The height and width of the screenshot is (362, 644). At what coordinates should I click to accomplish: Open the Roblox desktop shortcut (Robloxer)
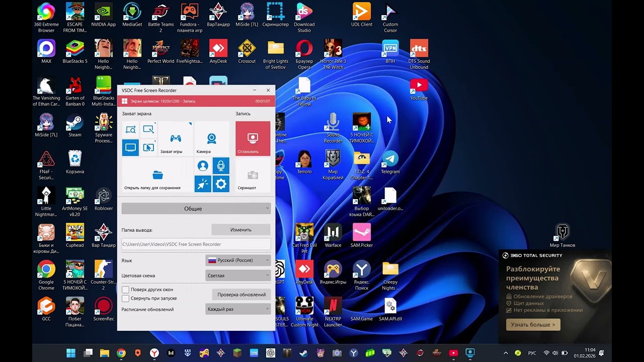104,199
